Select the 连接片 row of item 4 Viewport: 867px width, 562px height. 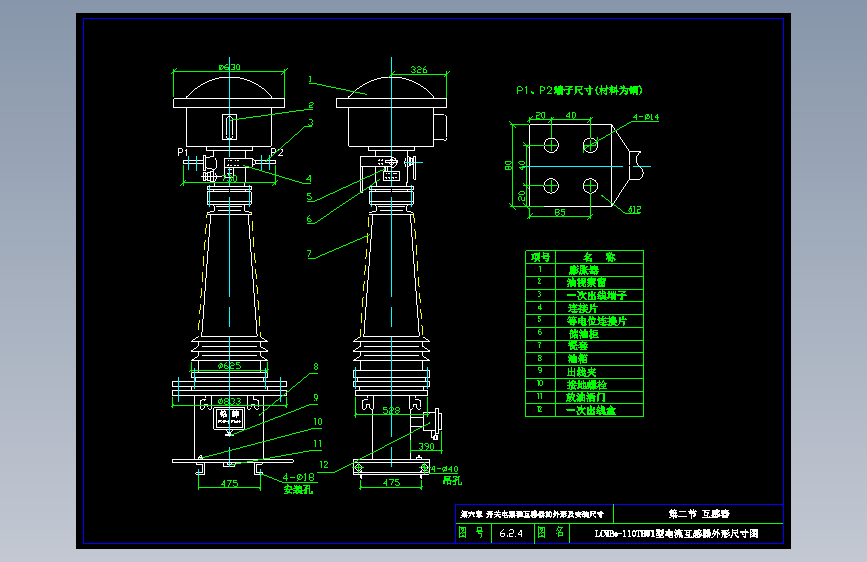584,308
